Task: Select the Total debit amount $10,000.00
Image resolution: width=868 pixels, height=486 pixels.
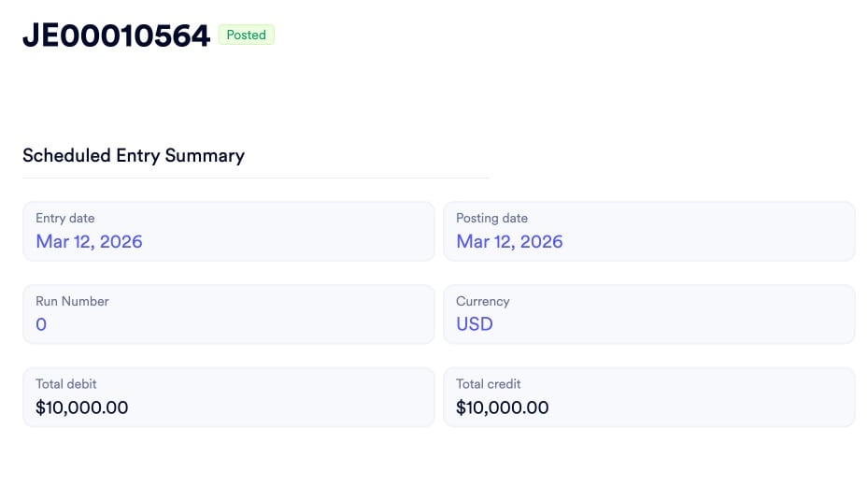Action: (x=81, y=407)
